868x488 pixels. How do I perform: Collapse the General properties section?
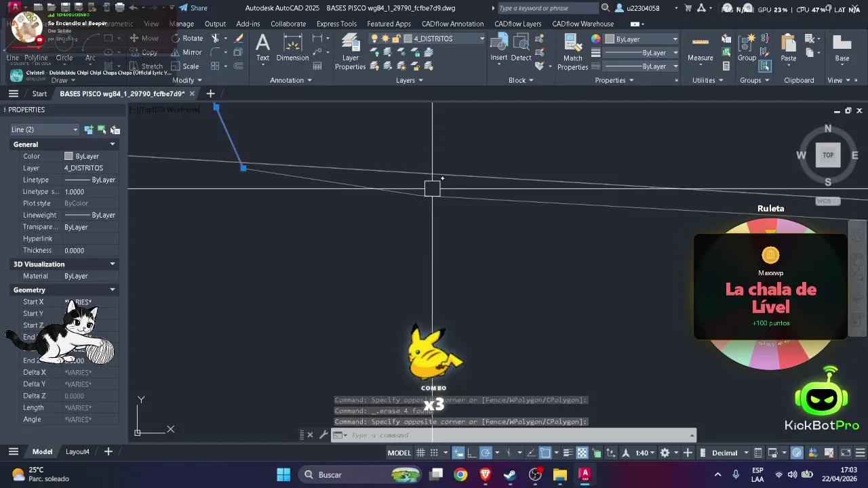tap(113, 144)
